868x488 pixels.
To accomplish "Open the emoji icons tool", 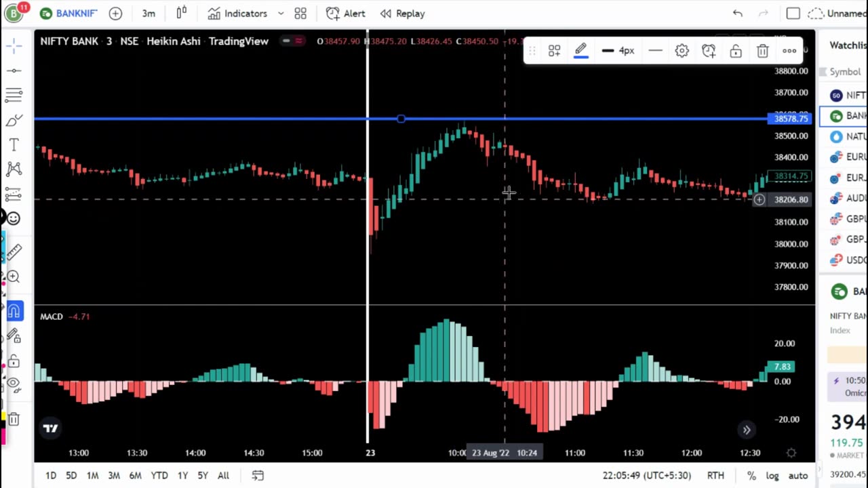I will [14, 218].
